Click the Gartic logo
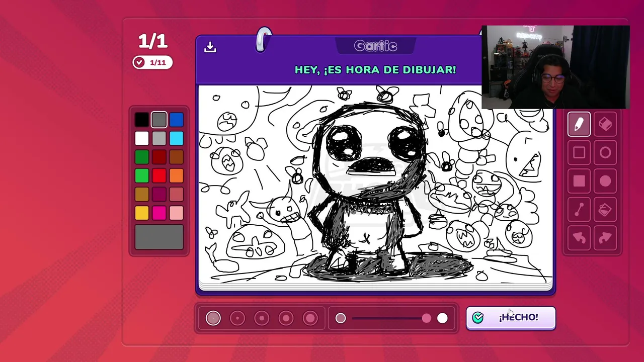The image size is (644, 362). 375,46
